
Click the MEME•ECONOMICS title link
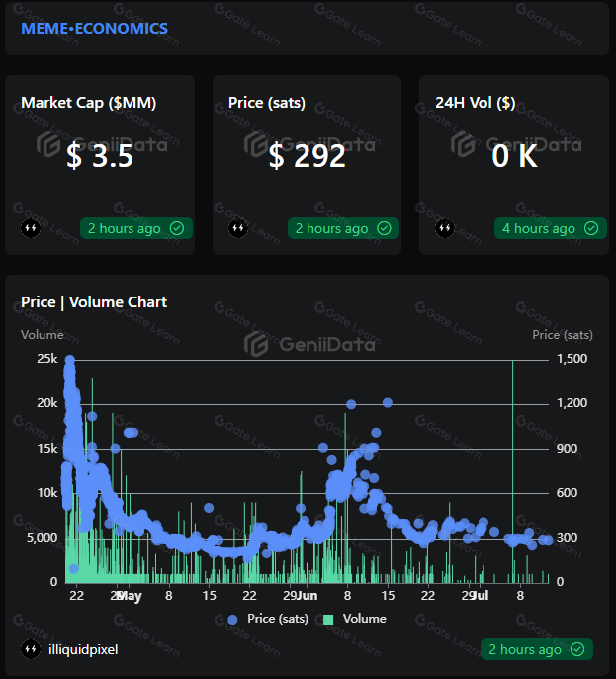pyautogui.click(x=95, y=29)
